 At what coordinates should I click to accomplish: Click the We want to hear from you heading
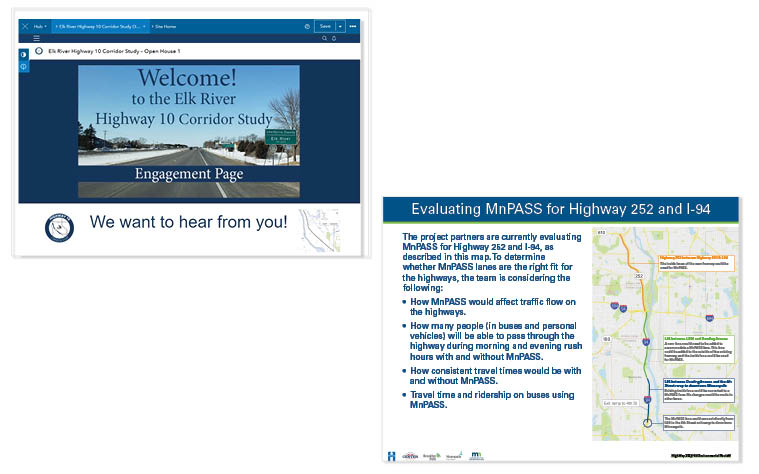[188, 222]
